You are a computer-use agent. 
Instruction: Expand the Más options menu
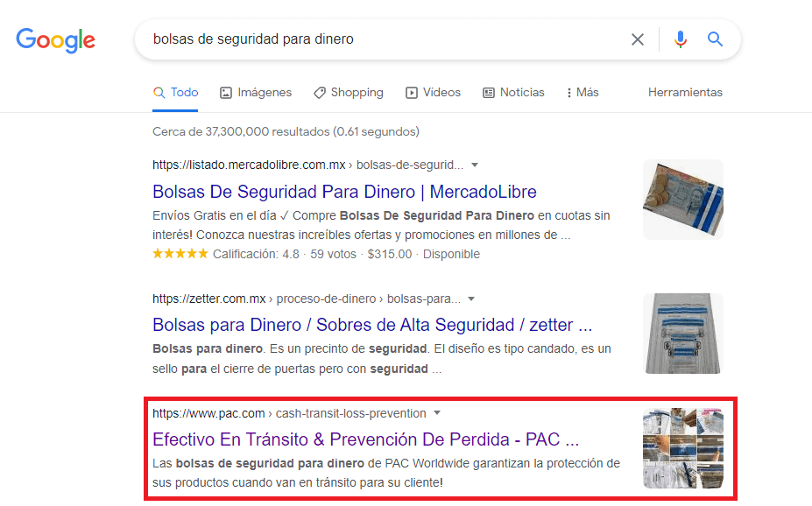point(583,92)
